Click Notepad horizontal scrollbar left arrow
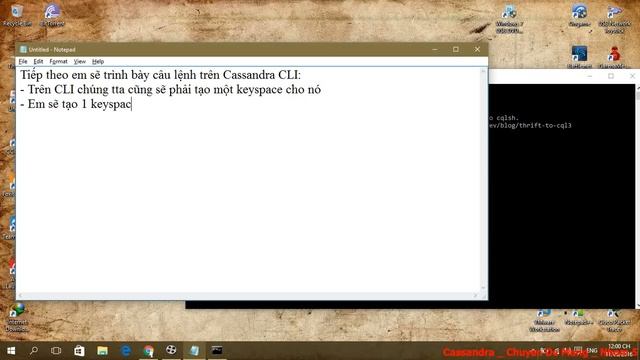This screenshot has width=640, height=360. [20, 296]
